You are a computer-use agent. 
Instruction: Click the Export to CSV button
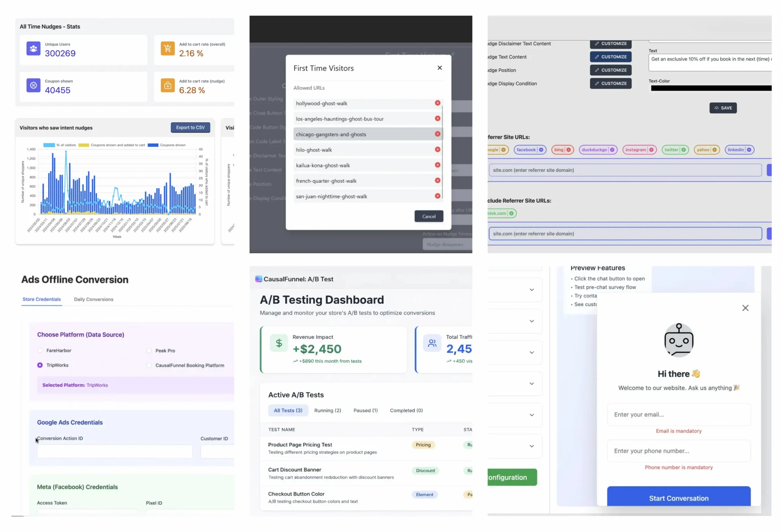[x=190, y=128]
